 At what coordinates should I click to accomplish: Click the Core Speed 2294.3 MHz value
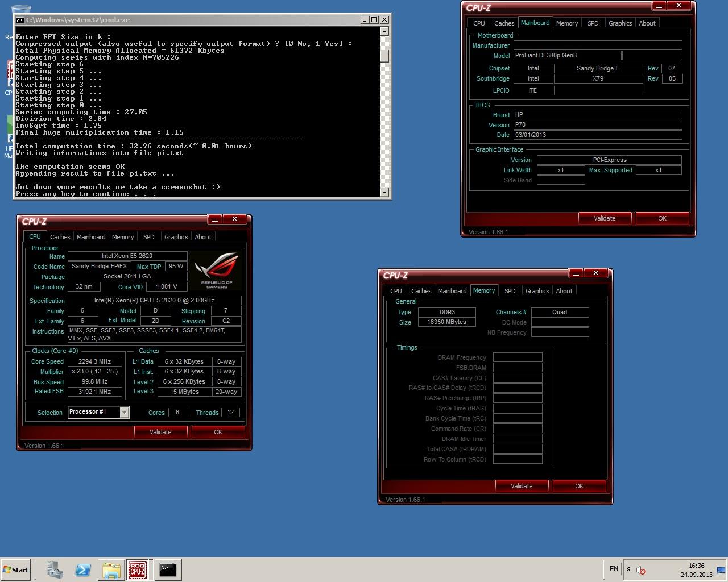(x=95, y=361)
